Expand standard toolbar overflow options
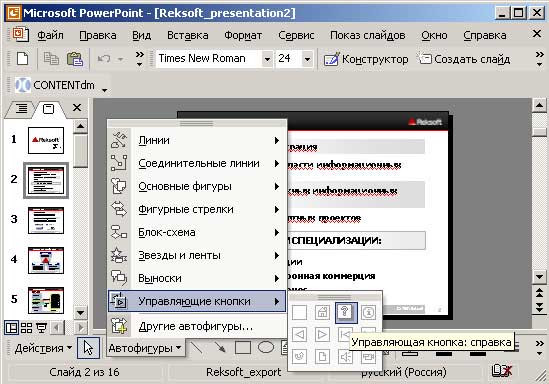The width and height of the screenshot is (549, 384). click(x=139, y=59)
